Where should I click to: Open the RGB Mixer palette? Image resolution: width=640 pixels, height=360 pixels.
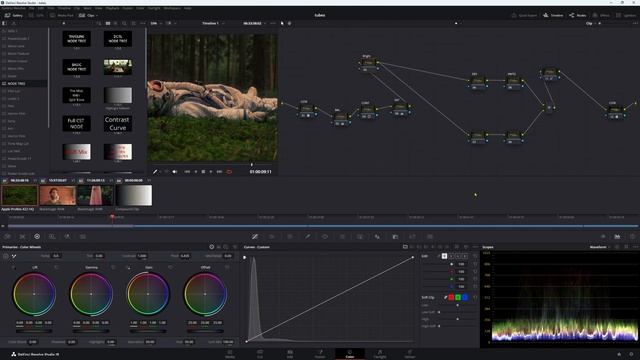[x=67, y=236]
